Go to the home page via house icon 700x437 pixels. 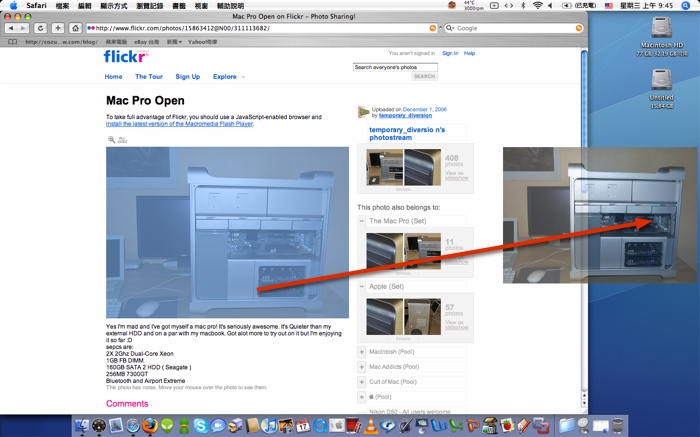[x=75, y=28]
